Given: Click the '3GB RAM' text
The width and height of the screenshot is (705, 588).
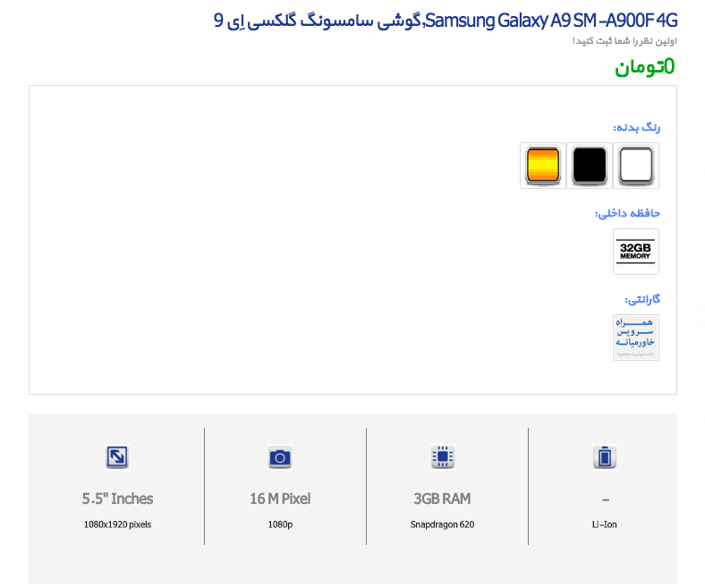Looking at the screenshot, I should pyautogui.click(x=443, y=499).
